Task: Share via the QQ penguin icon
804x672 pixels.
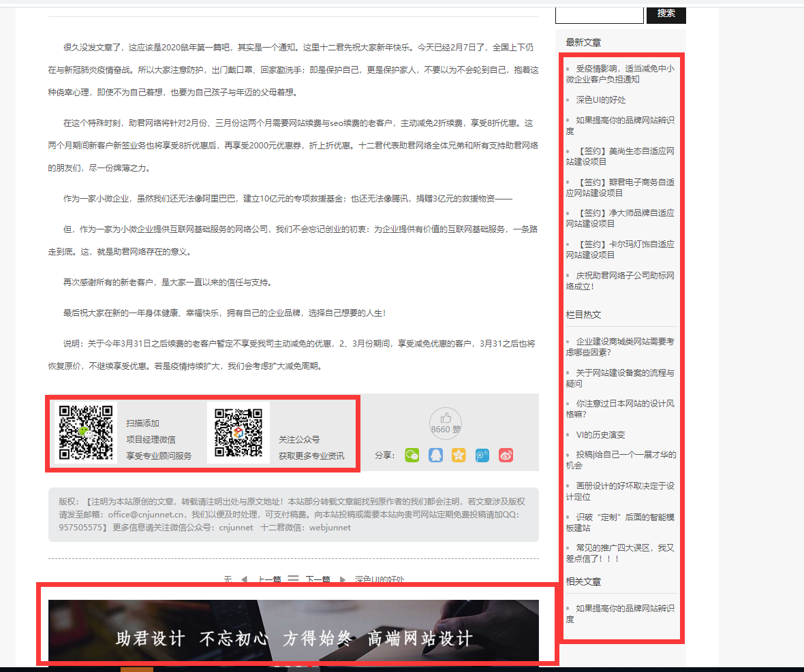Action: pos(435,455)
